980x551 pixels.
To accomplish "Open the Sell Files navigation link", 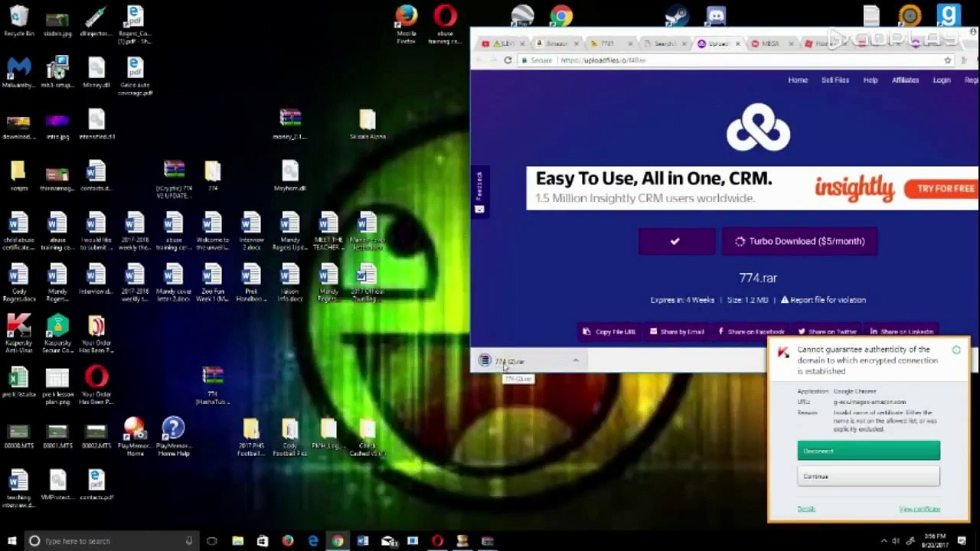I will [x=835, y=80].
